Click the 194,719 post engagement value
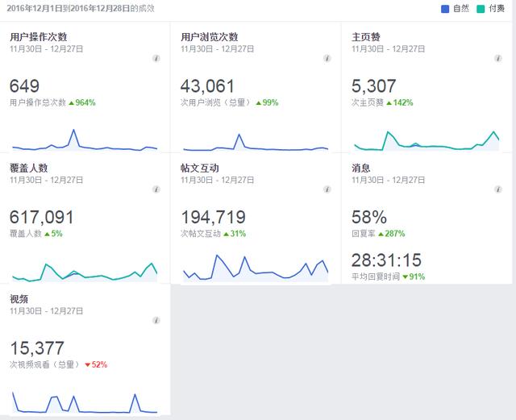 tap(213, 217)
